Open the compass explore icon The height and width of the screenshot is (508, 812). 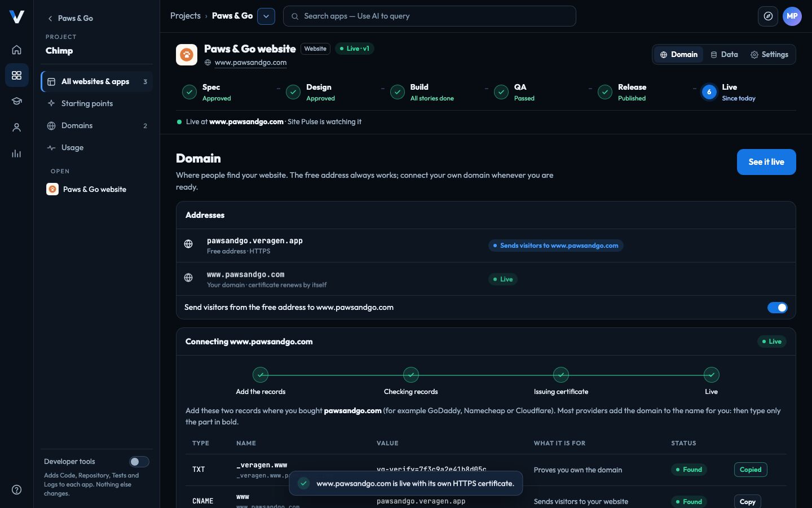pyautogui.click(x=768, y=16)
